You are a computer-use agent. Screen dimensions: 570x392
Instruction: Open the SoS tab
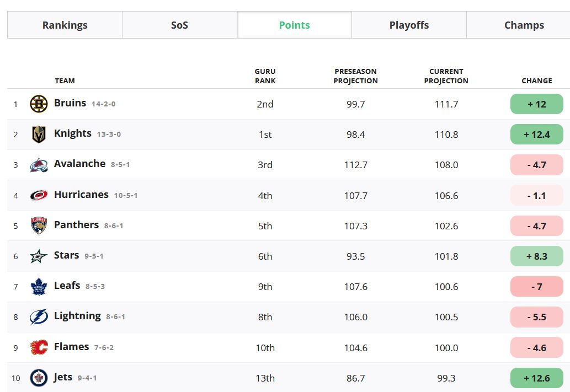179,25
